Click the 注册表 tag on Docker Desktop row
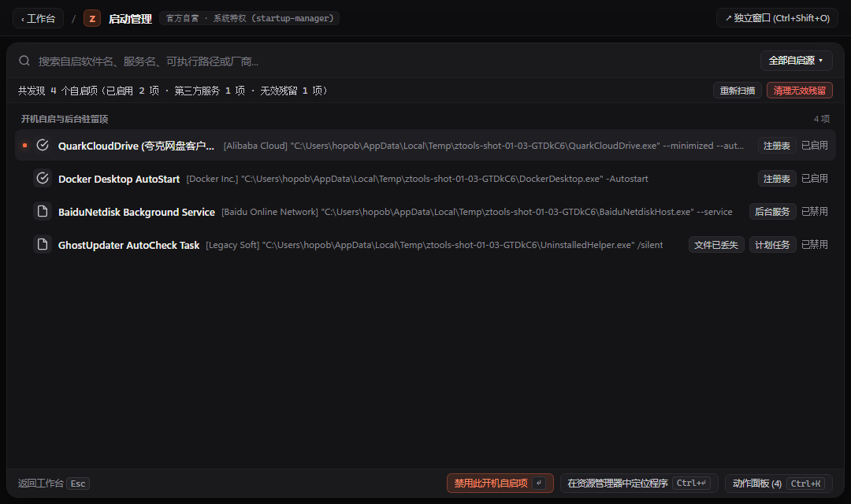The image size is (851, 504). [777, 179]
